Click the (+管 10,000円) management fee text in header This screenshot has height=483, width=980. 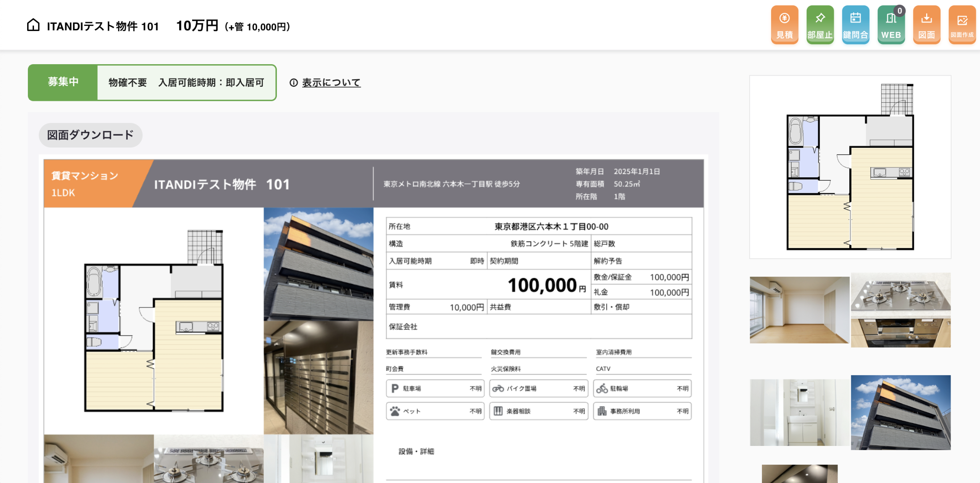(x=257, y=27)
